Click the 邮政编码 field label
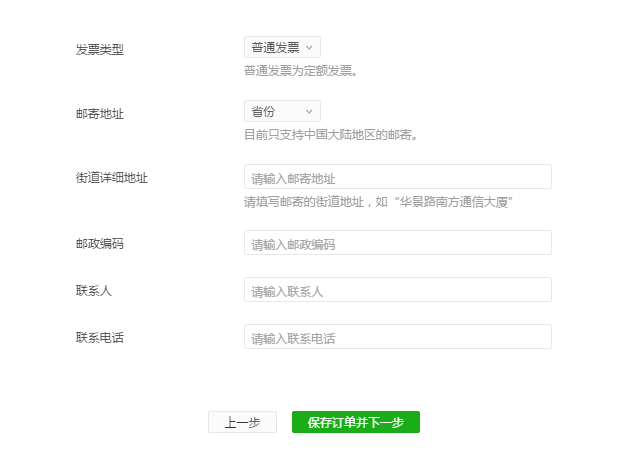The image size is (618, 462). tap(100, 244)
